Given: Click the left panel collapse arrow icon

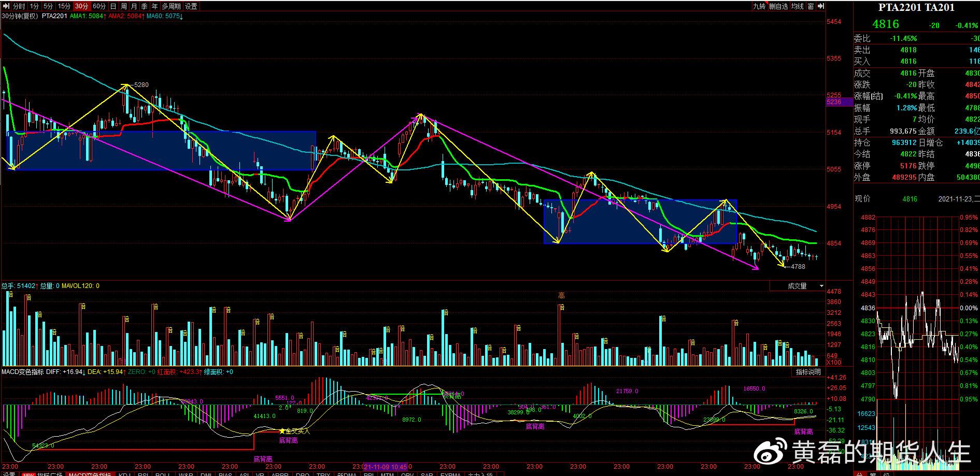Looking at the screenshot, I should coord(5,6).
